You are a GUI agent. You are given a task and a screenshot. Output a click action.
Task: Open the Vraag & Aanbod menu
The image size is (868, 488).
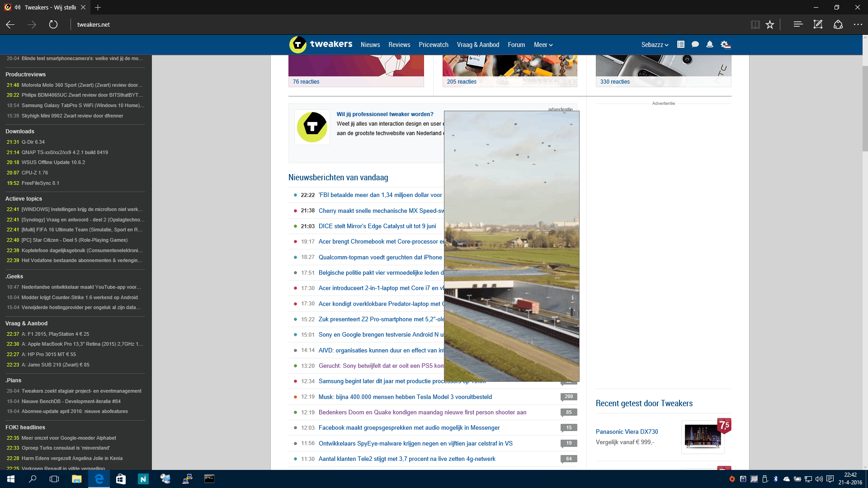point(478,45)
